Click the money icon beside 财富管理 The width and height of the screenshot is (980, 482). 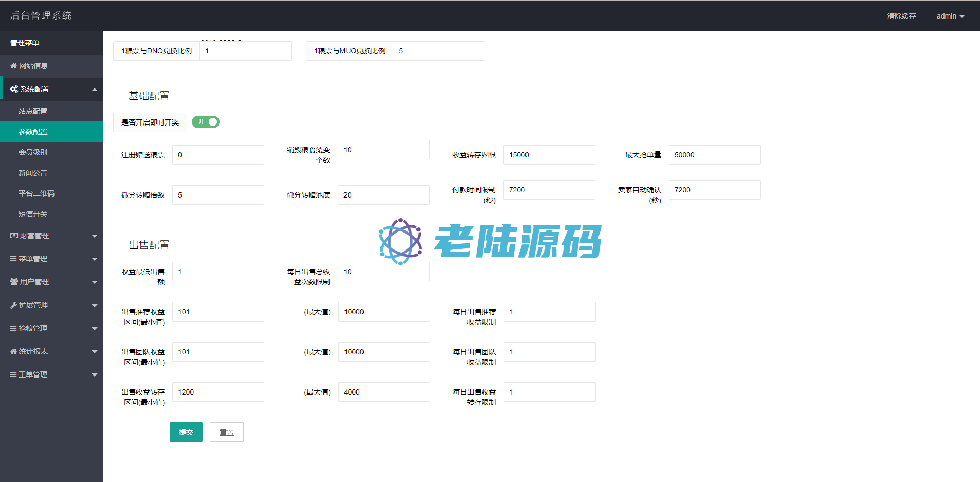(14, 236)
